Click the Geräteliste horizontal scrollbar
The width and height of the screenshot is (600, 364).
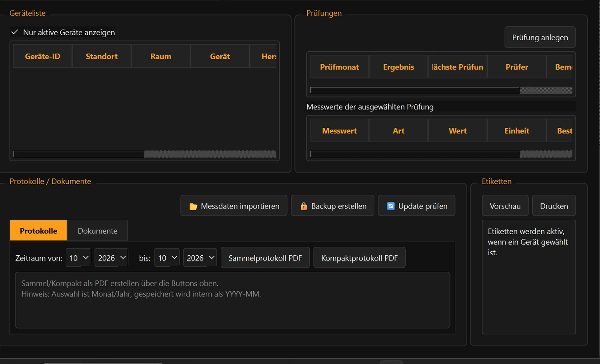[145, 154]
